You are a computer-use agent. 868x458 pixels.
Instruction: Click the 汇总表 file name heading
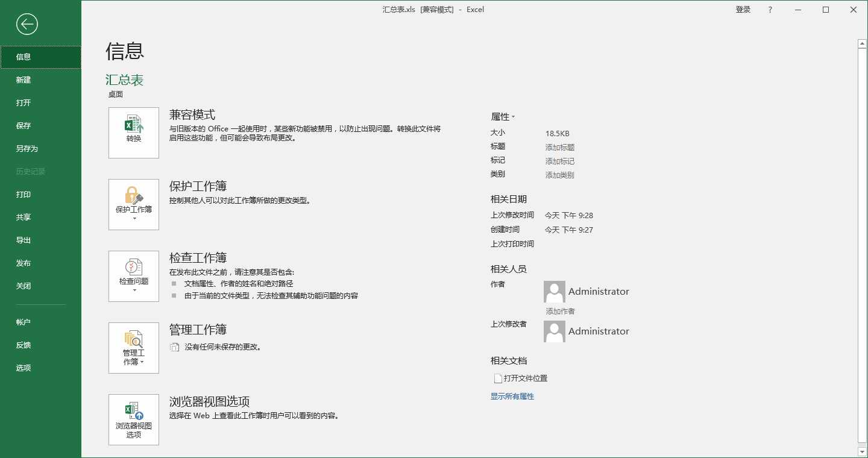coord(125,80)
